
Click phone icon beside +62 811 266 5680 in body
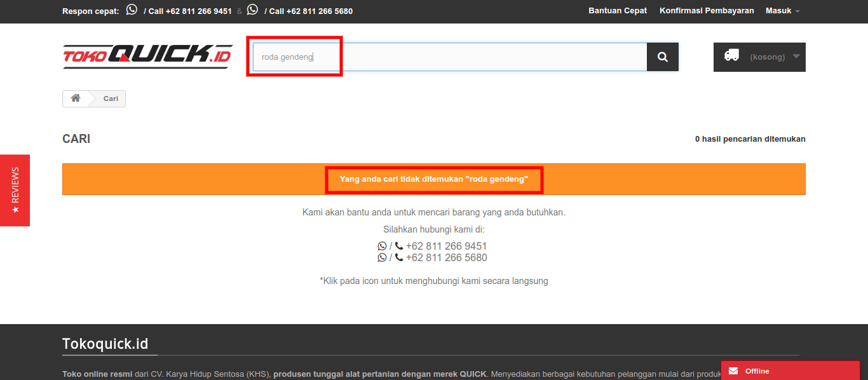(x=399, y=257)
